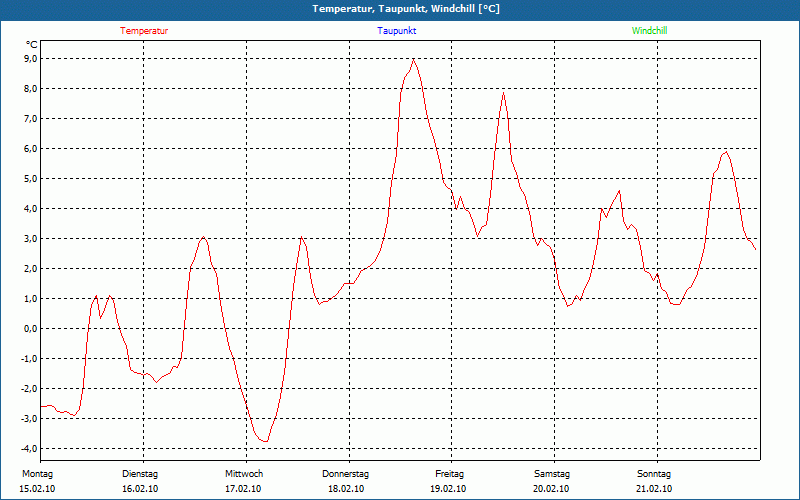
Task: Select the -3,0 value on the y-axis
Action: [30, 418]
